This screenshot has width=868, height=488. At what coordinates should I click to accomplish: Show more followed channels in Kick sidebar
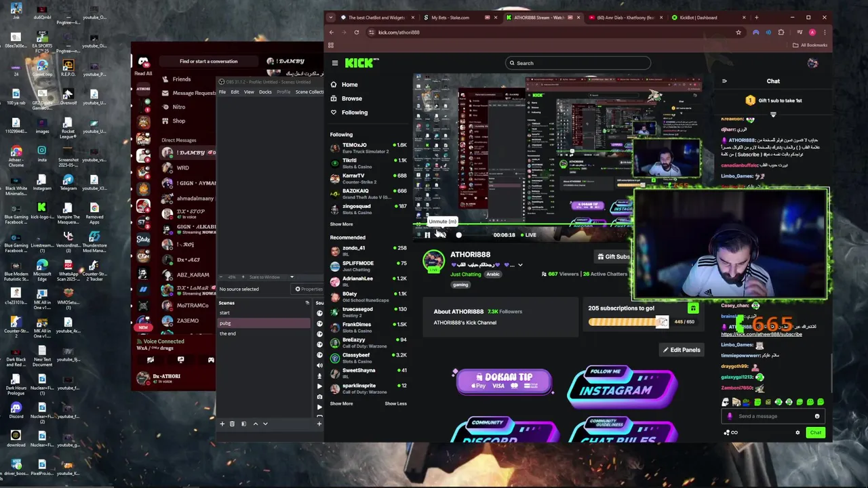(341, 224)
